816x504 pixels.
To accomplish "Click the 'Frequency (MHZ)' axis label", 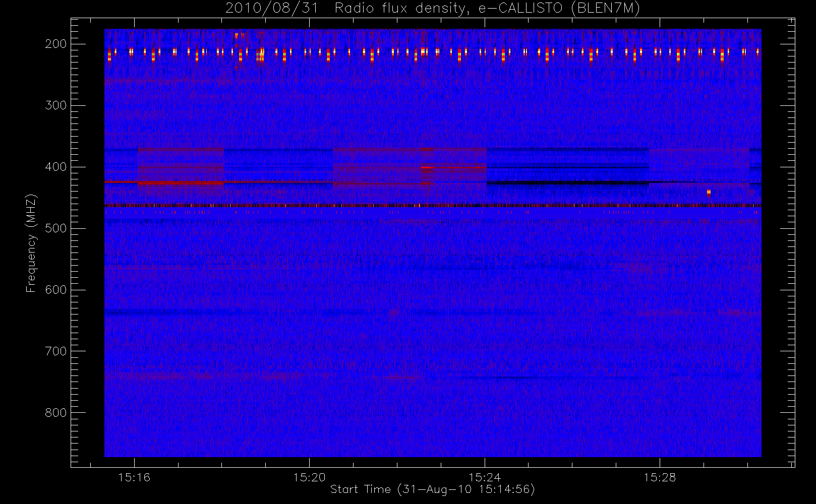I will click(31, 243).
